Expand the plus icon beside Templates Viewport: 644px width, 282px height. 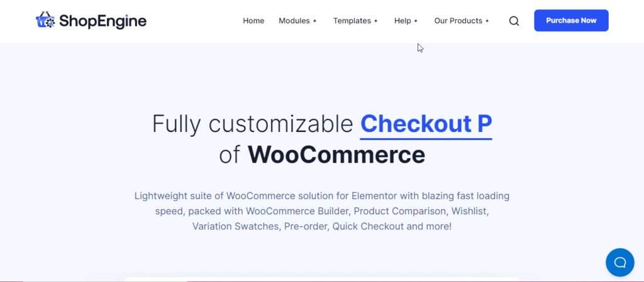point(375,21)
